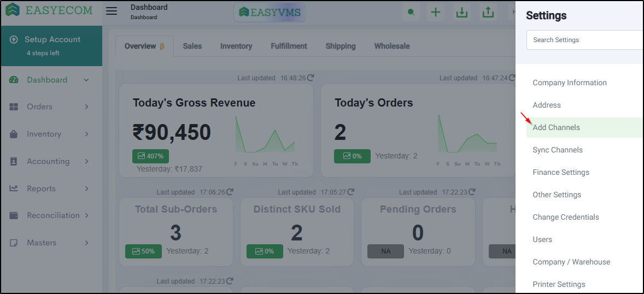Switch to the Fulfillment tab
644x294 pixels.
tap(289, 46)
